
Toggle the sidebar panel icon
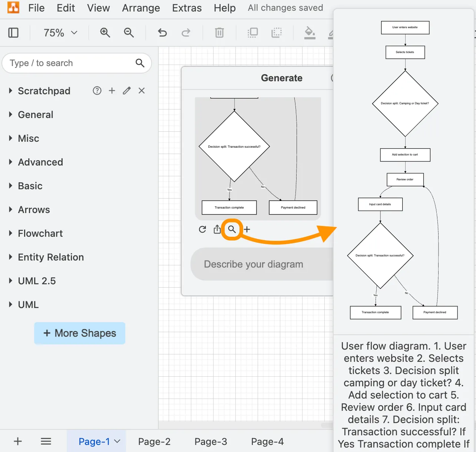[13, 33]
